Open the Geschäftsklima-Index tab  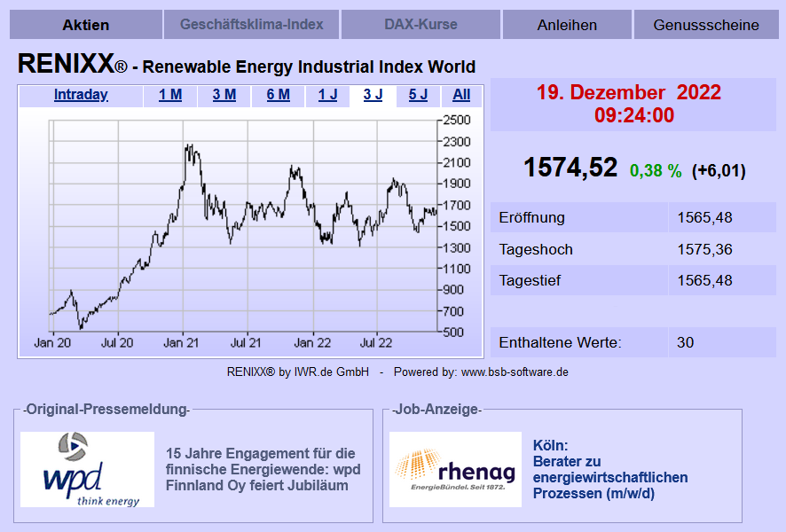(251, 25)
